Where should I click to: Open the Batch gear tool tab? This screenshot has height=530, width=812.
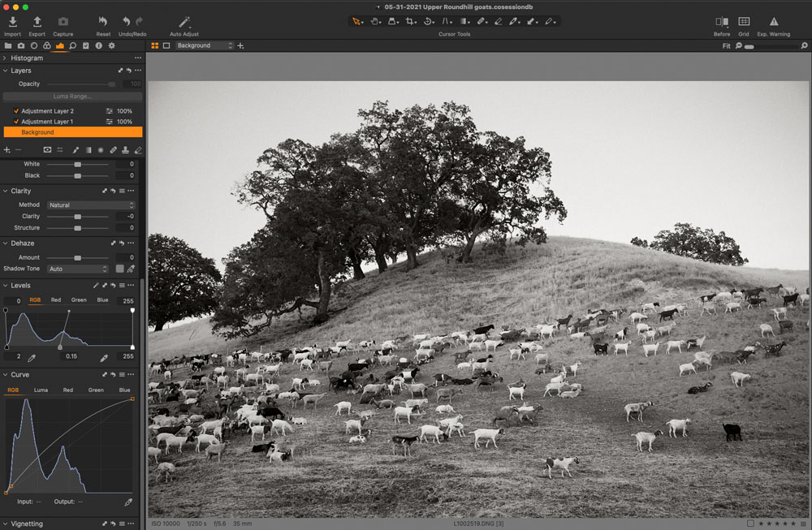click(111, 45)
